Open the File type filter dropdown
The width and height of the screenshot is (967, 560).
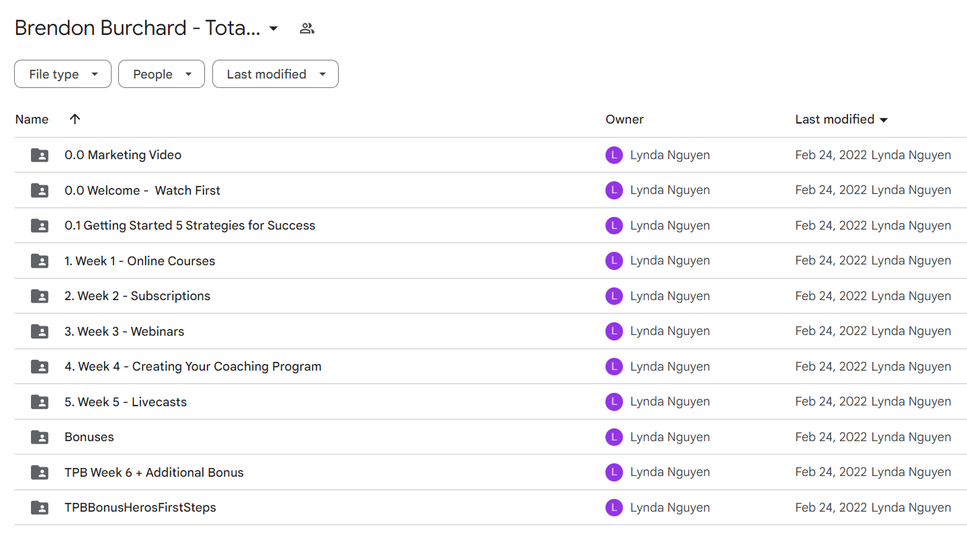click(x=63, y=74)
